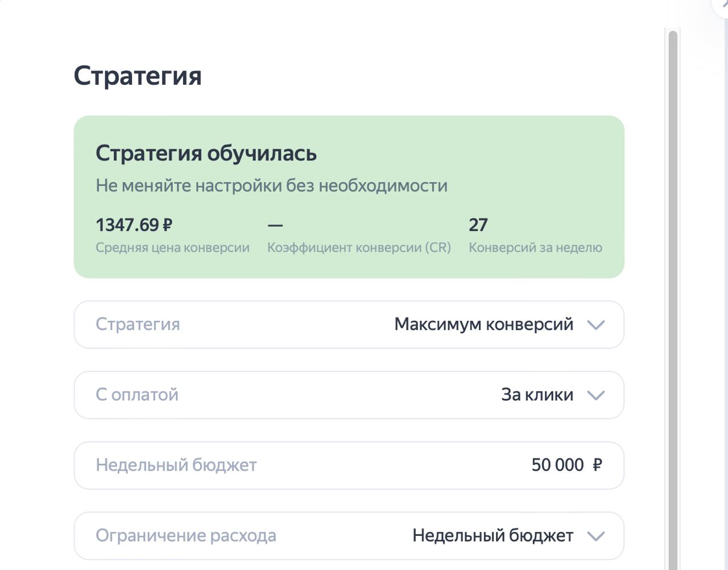
Task: Open the С оплатой dropdown arrow
Action: (x=595, y=395)
